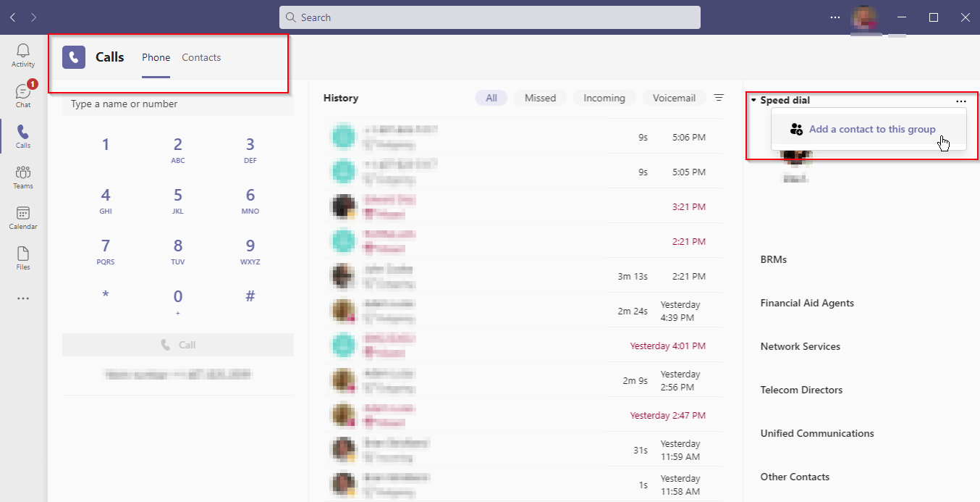Filter history by Missed calls
The height and width of the screenshot is (502, 980).
[541, 98]
